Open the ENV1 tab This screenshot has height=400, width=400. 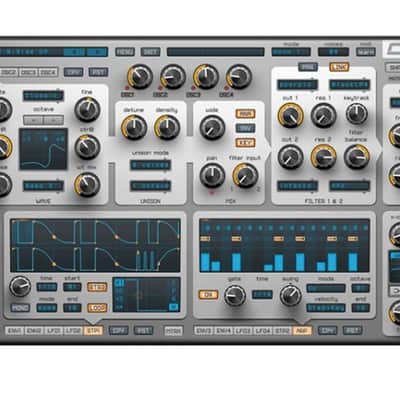(15, 331)
